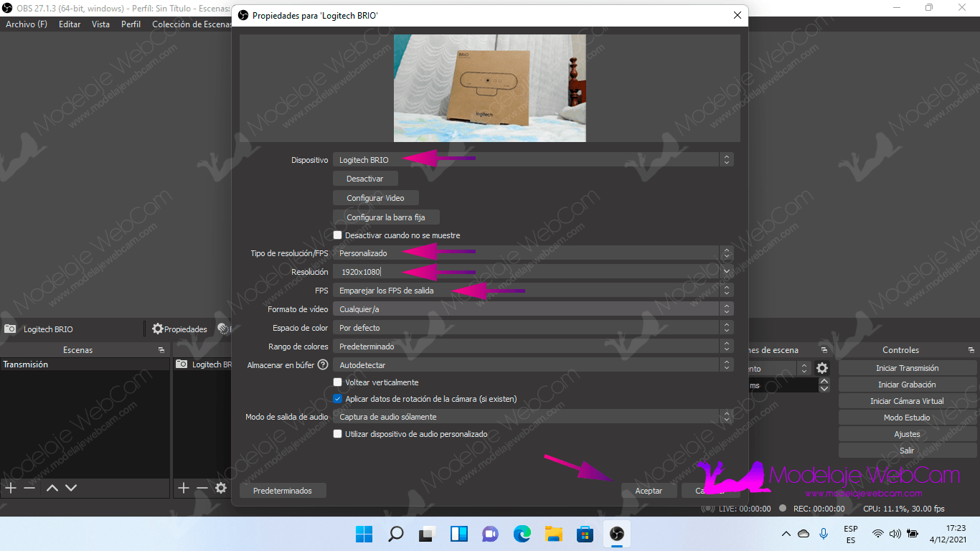Move scene down with arrow icon
The height and width of the screenshot is (551, 980).
71,488
